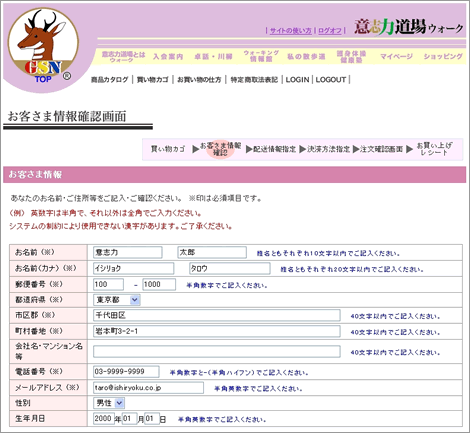Open お買い物の仕方 submenu link
The image size is (470, 433).
(199, 80)
